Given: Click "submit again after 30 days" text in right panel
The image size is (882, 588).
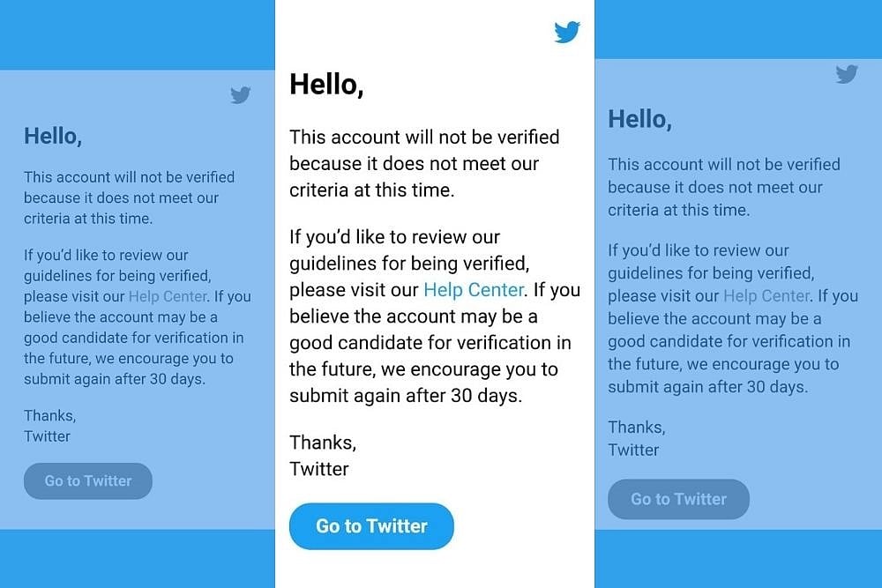Looking at the screenshot, I should point(707,387).
